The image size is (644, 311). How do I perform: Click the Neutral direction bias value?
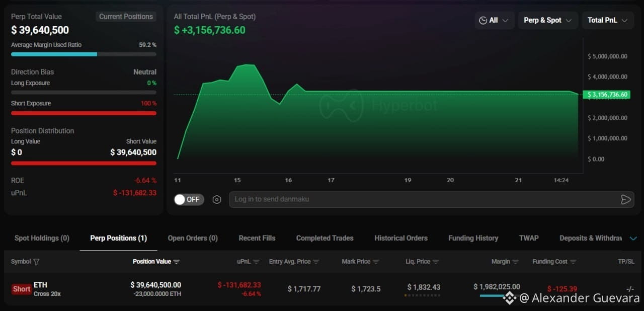[x=145, y=72]
